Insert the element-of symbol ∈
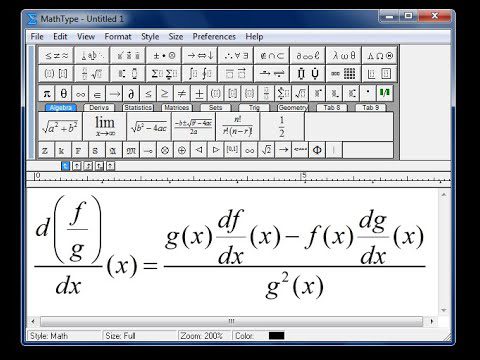The width and height of the screenshot is (480, 360). click(x=97, y=94)
